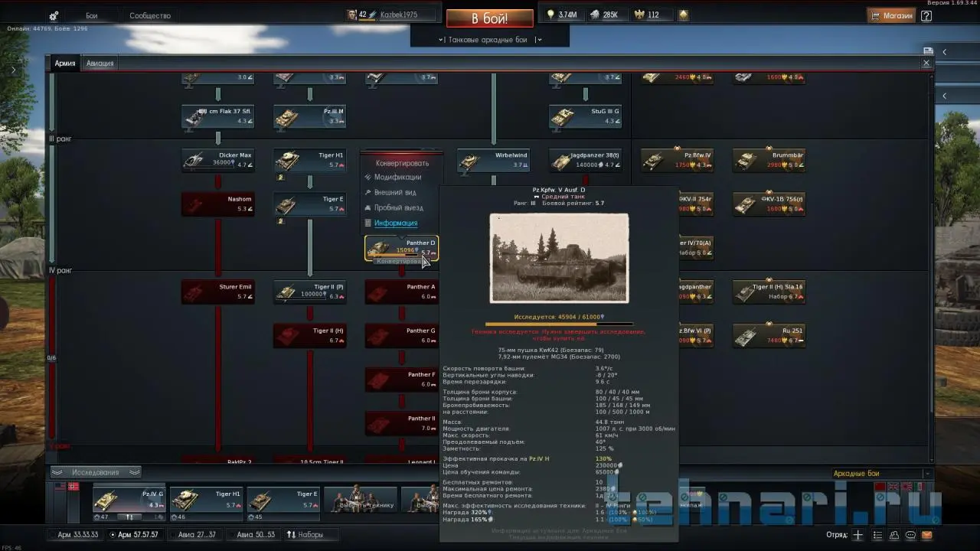Select the Panther A locked tank
Viewport: 980px width, 551px height.
coord(401,292)
